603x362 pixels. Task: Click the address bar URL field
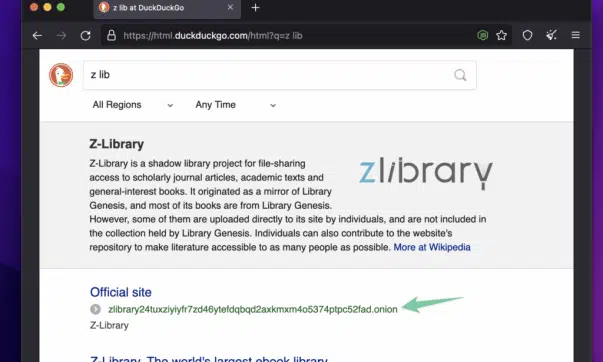pos(298,36)
